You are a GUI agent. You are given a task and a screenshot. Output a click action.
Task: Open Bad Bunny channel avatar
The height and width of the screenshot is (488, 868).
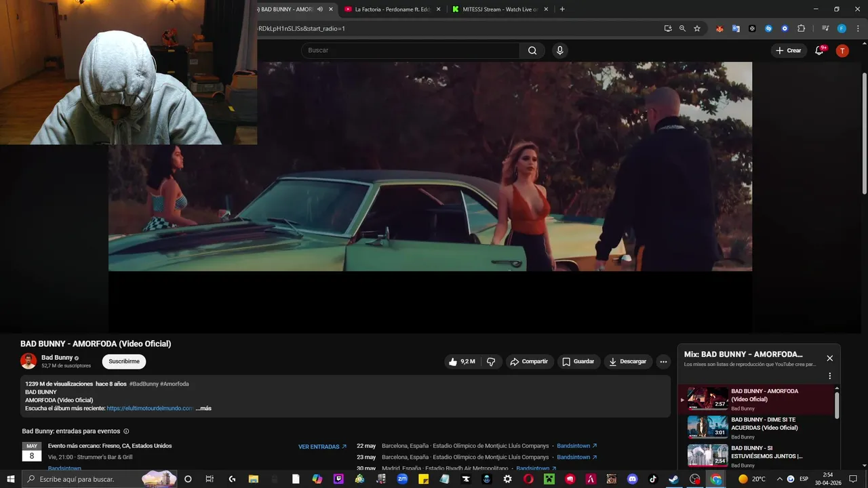coord(28,361)
